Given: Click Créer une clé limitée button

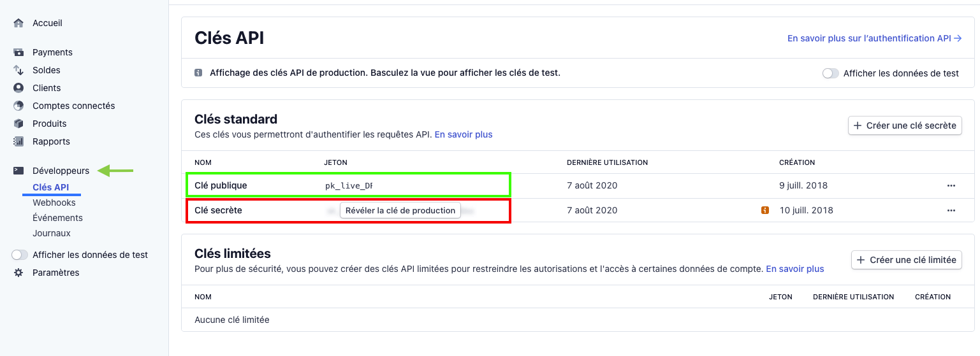Looking at the screenshot, I should tap(907, 260).
